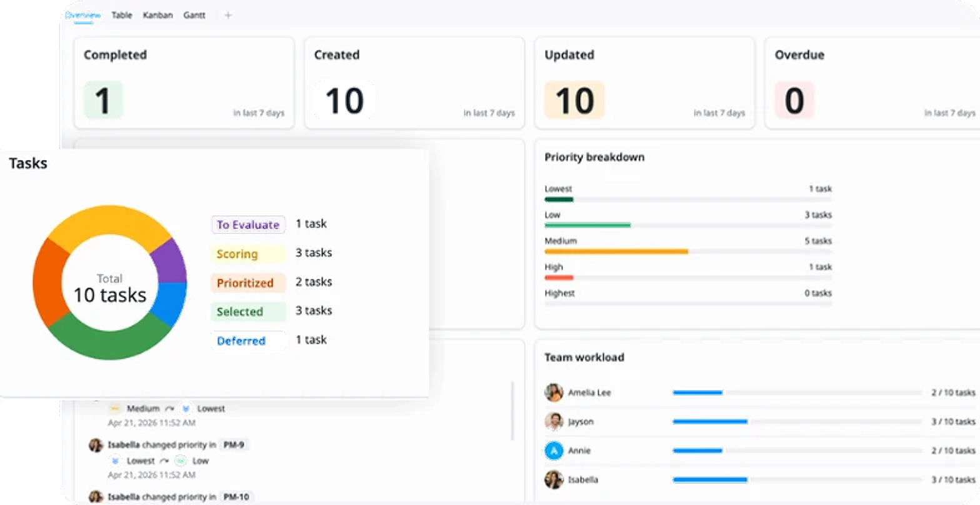980x505 pixels.
Task: Select the Overview tab
Action: point(83,15)
